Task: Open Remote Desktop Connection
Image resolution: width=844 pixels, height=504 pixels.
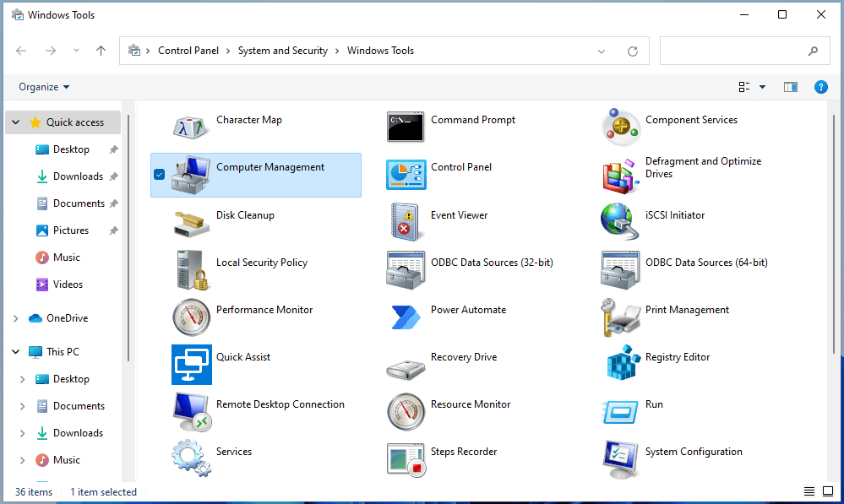Action: pyautogui.click(x=279, y=404)
